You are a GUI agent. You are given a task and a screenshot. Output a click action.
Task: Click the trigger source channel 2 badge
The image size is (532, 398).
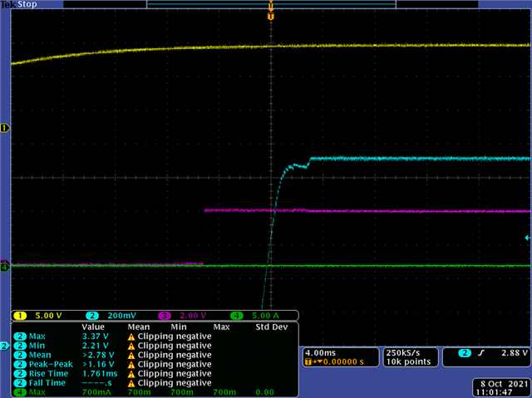point(465,353)
